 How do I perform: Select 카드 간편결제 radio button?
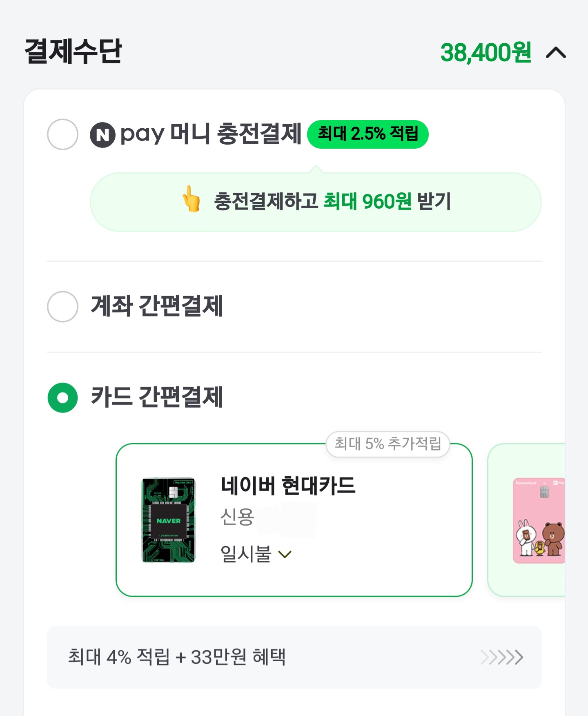(62, 397)
